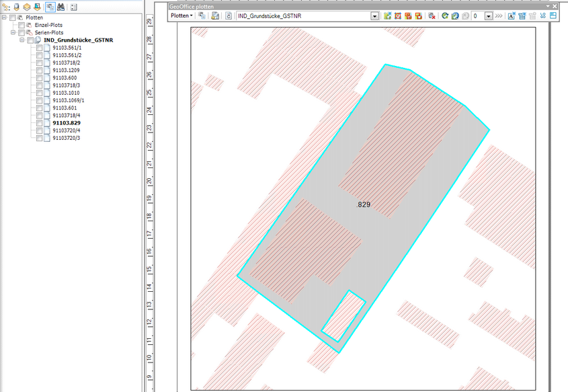This screenshot has width=568, height=392.
Task: Select the 91103.1209 plot entry
Action: 66,70
